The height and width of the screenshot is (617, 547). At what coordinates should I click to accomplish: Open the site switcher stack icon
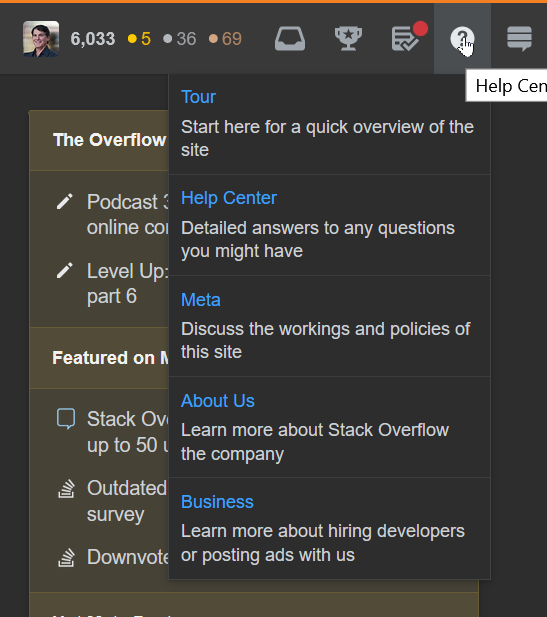[519, 39]
